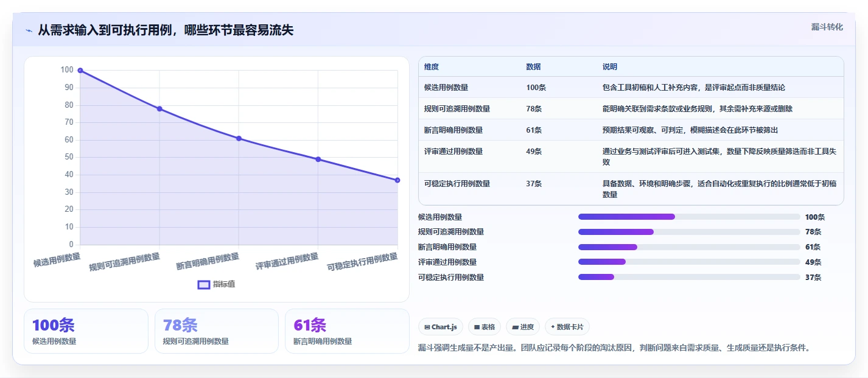Click the 100条 cell in the table
The height and width of the screenshot is (378, 868).
pos(536,88)
